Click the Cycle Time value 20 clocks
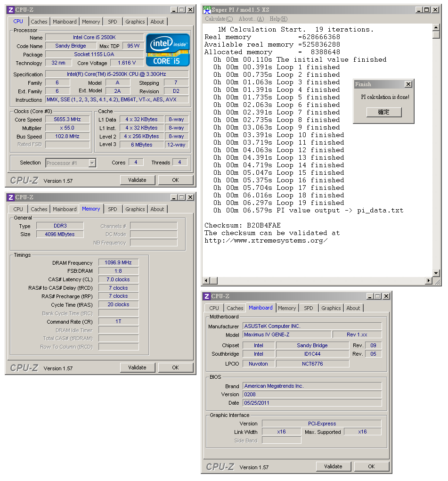Screen dimensions: 448x481 [118, 305]
